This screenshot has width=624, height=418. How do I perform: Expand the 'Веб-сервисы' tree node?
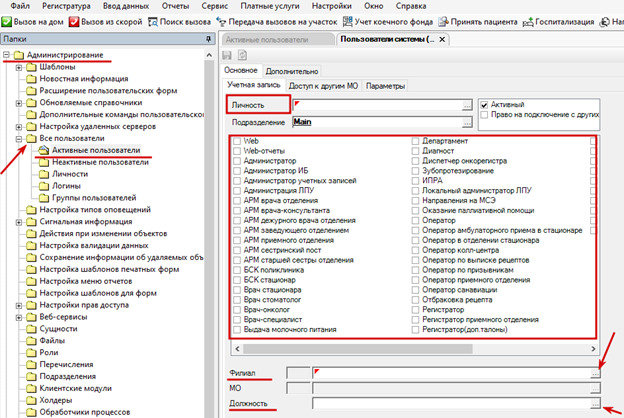[x=19, y=317]
